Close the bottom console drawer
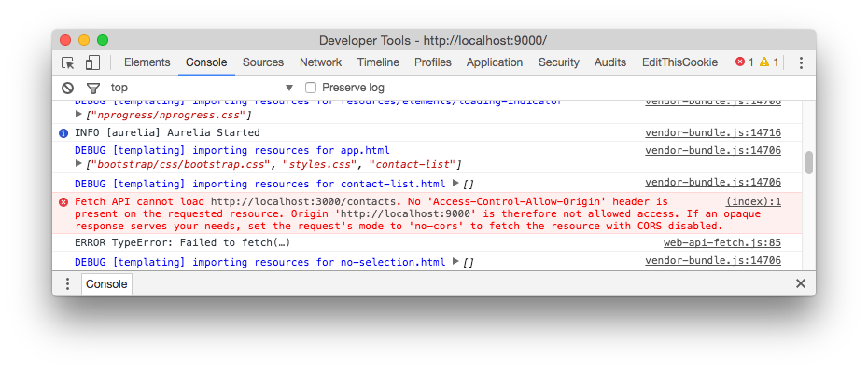 click(801, 283)
